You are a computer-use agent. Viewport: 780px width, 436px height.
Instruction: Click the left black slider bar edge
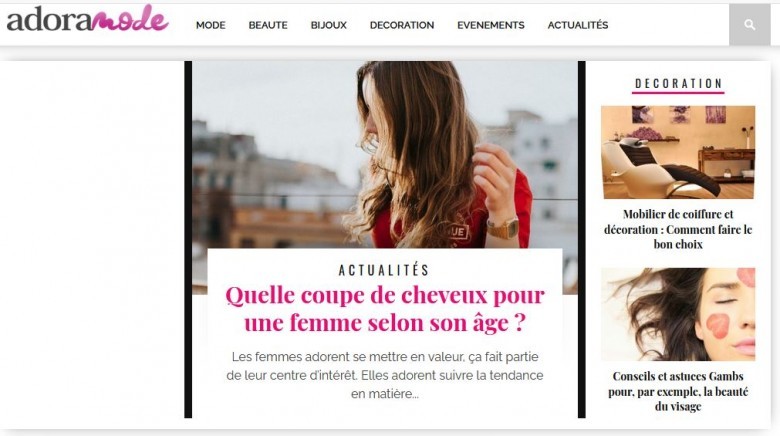click(188, 239)
